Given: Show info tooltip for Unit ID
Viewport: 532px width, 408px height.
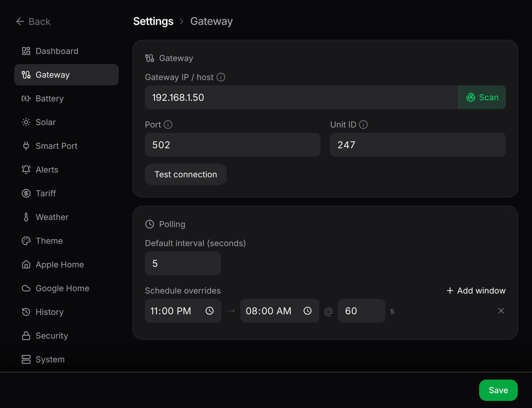Looking at the screenshot, I should 363,125.
